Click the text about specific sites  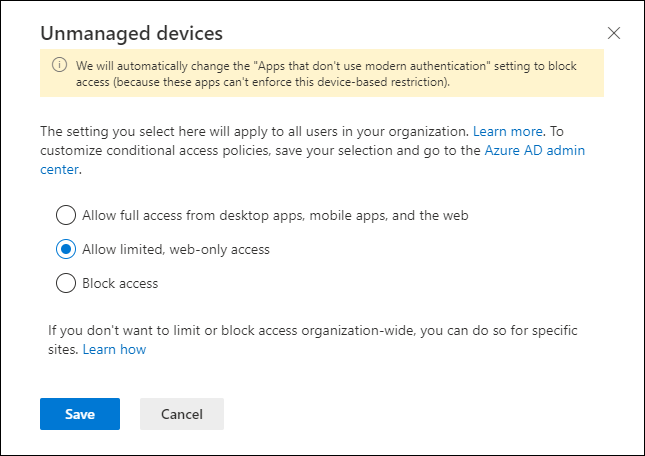[313, 340]
